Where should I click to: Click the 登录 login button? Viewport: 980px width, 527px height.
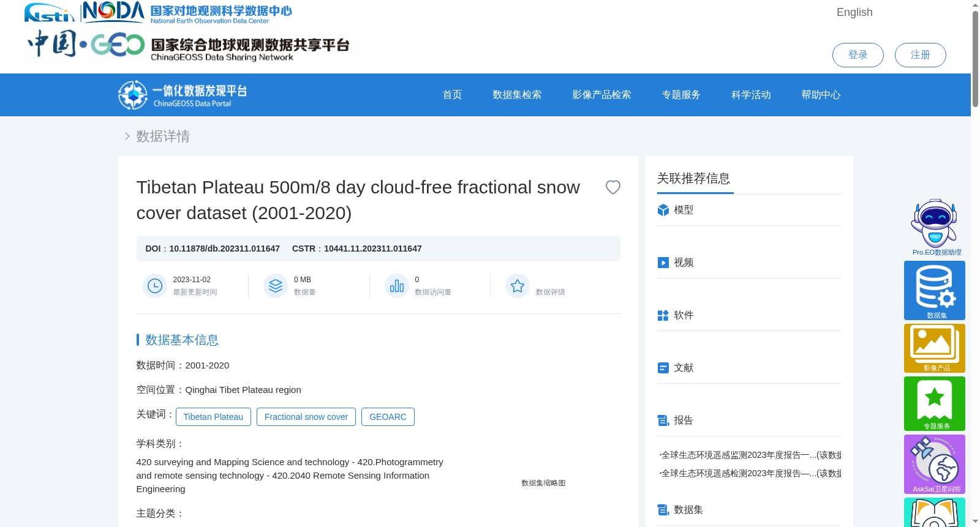coord(858,55)
